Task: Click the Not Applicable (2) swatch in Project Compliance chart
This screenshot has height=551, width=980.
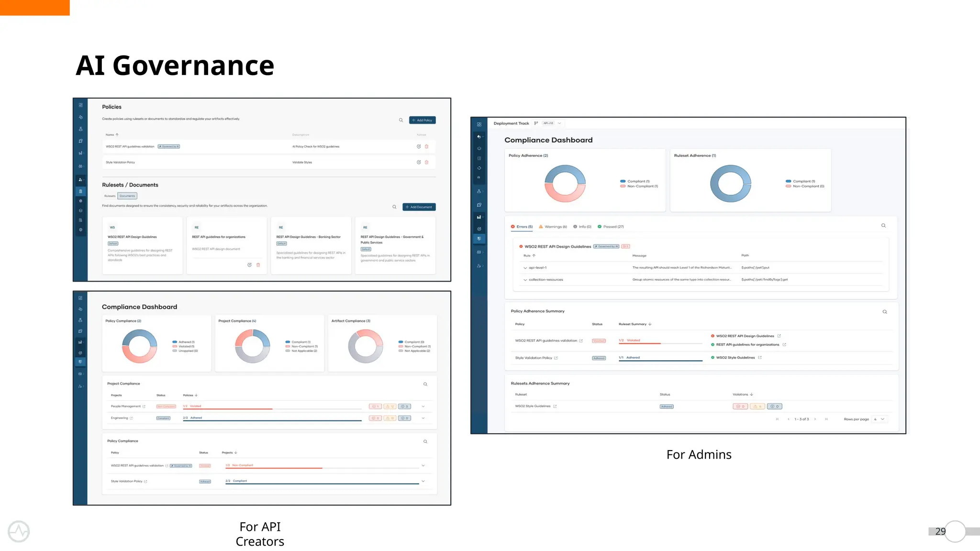Action: (288, 351)
